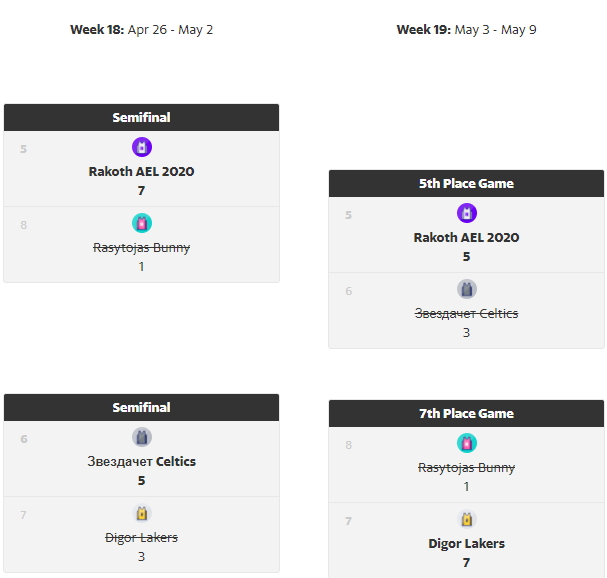Open Звездачет Celtics team link in bottom Semifinal
This screenshot has height=578, width=607.
pyautogui.click(x=141, y=461)
